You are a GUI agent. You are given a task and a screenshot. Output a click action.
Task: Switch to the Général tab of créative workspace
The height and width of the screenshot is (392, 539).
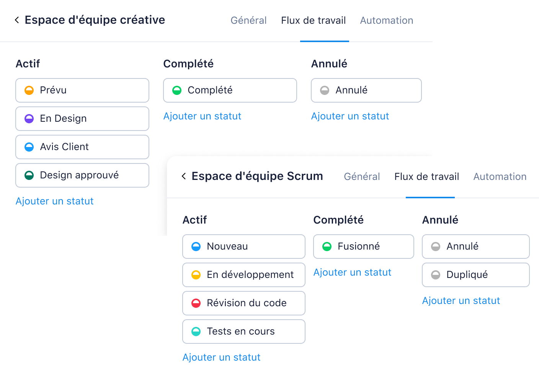pos(248,20)
